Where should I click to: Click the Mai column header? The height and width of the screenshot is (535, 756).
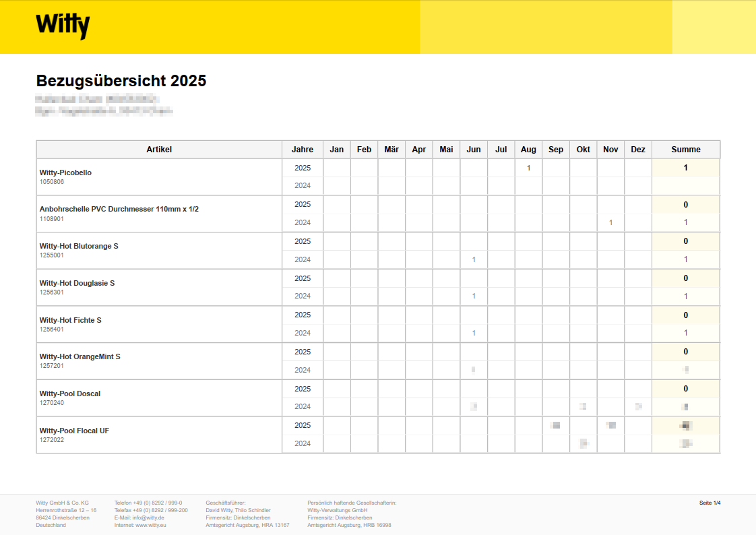coord(447,150)
